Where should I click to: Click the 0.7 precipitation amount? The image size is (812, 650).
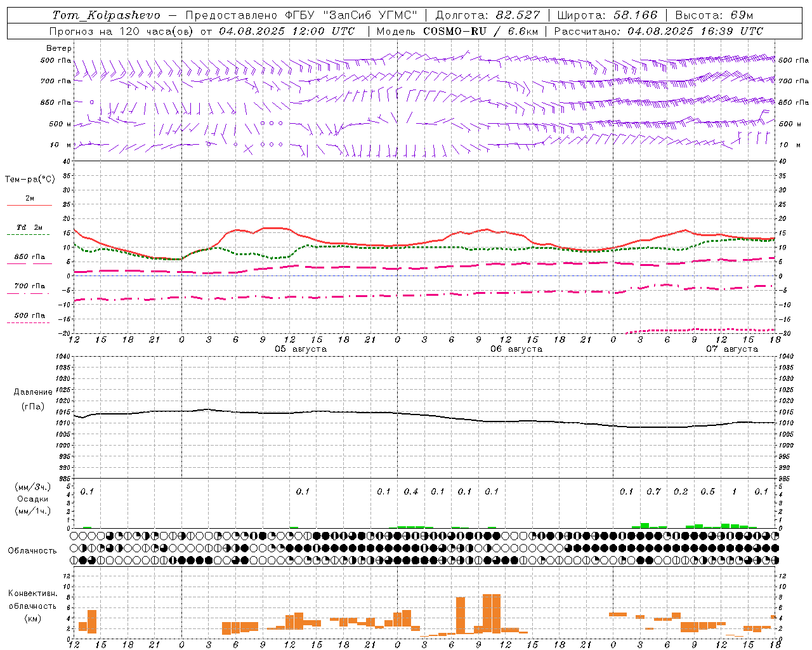pyautogui.click(x=653, y=491)
